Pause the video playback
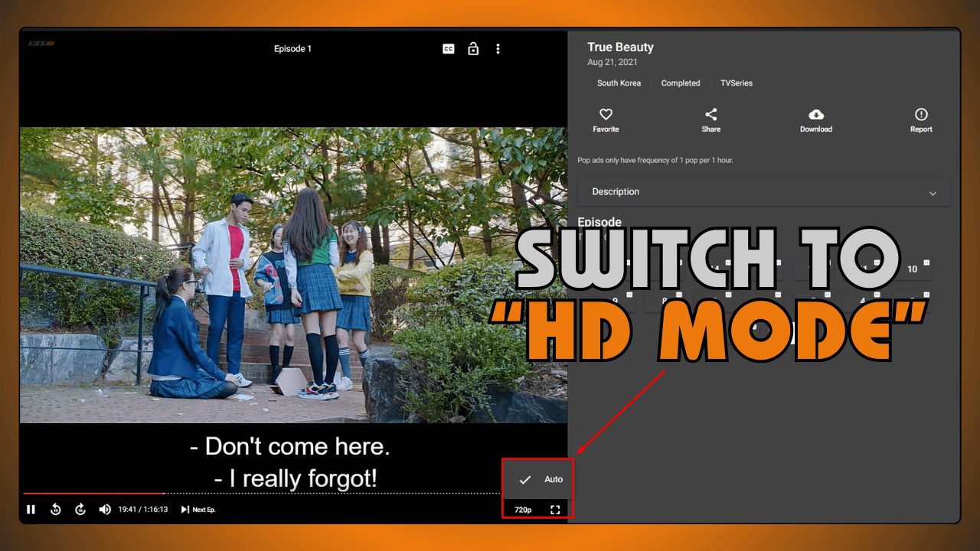Image resolution: width=980 pixels, height=551 pixels. point(31,510)
